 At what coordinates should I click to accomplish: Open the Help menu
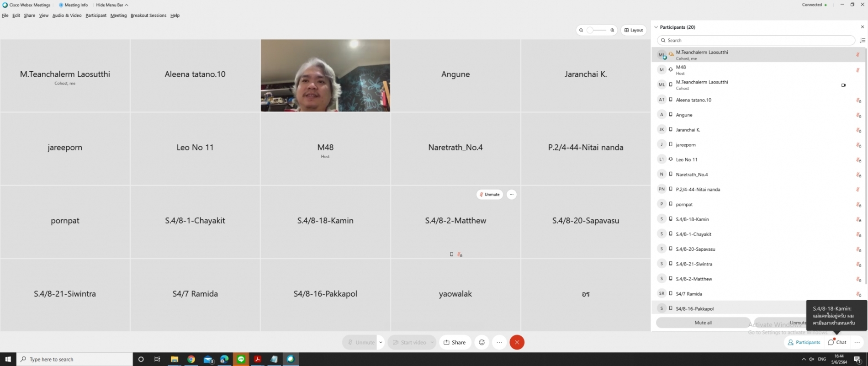175,16
